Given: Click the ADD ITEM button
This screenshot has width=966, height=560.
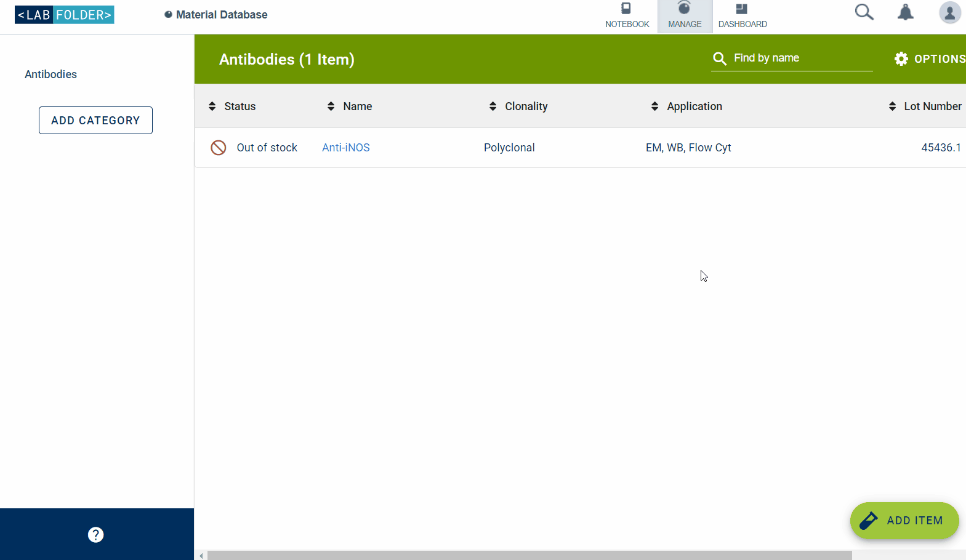Looking at the screenshot, I should click(904, 521).
